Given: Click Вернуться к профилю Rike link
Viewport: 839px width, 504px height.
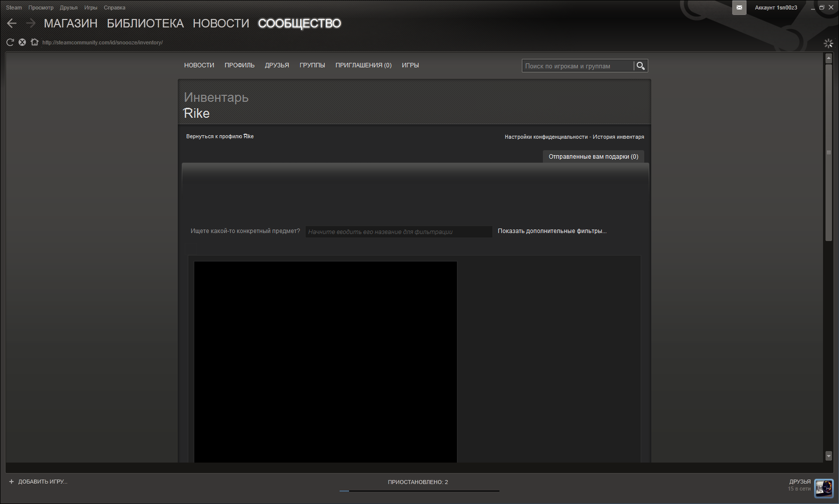Looking at the screenshot, I should [220, 136].
